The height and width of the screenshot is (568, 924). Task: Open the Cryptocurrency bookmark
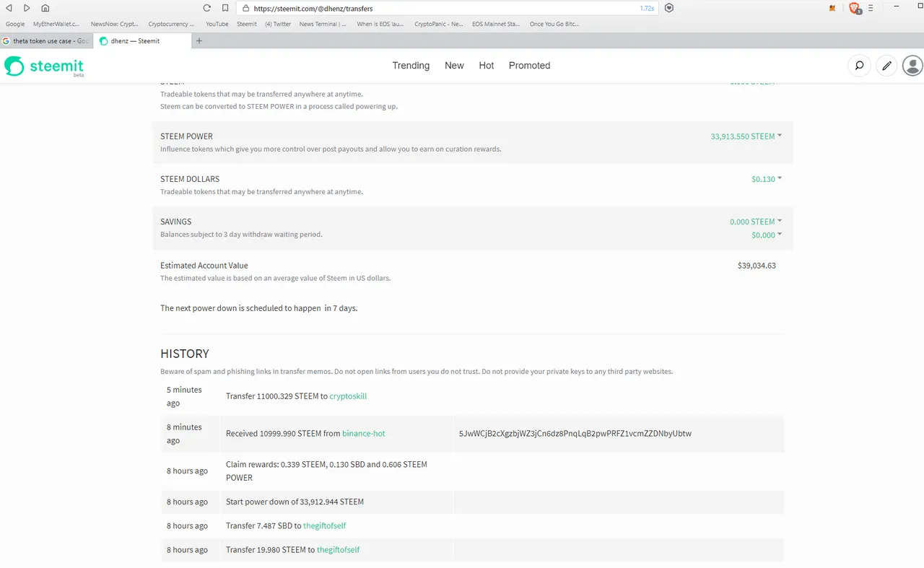coord(171,24)
